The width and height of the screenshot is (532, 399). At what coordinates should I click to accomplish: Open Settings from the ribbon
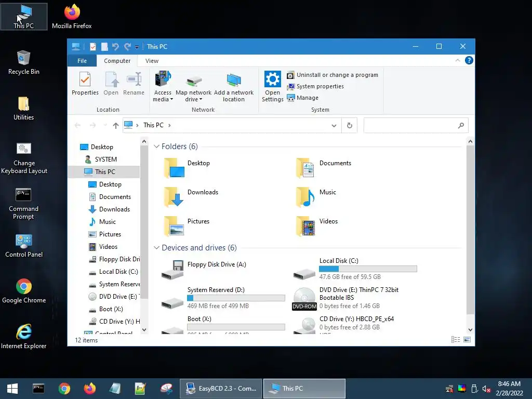(x=272, y=87)
